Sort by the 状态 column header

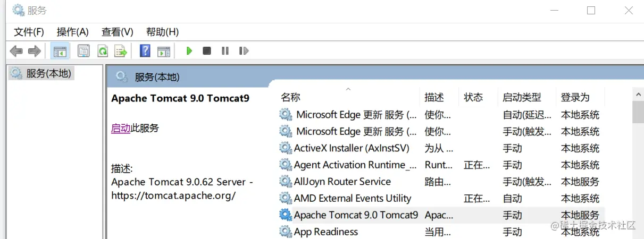473,97
